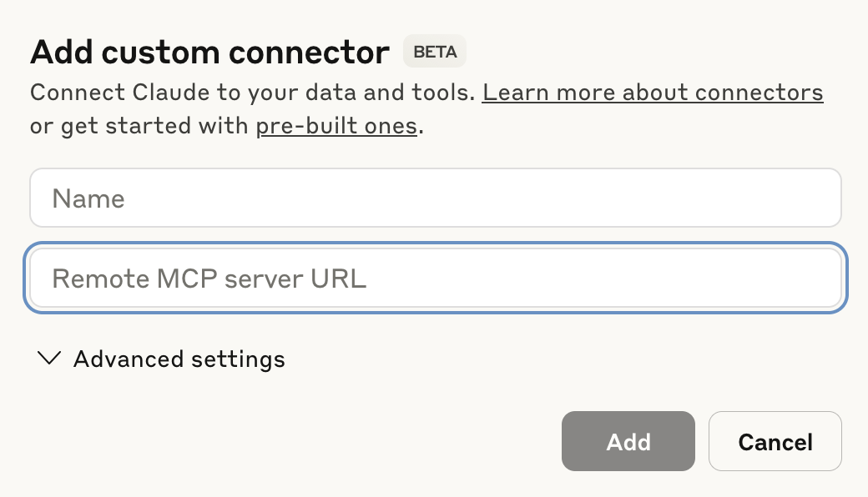Image resolution: width=868 pixels, height=497 pixels.
Task: Dismiss the dialog with the Cancel button
Action: (x=775, y=441)
